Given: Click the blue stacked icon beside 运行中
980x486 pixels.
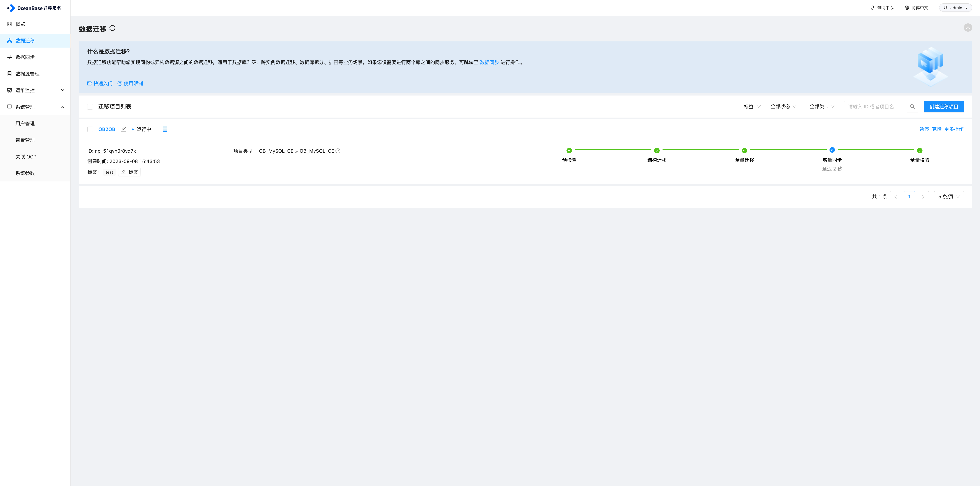Looking at the screenshot, I should click(165, 129).
